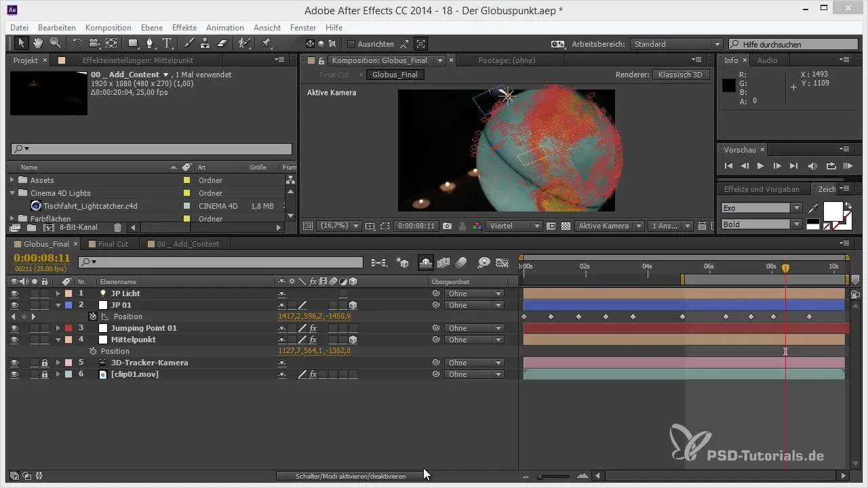Select the Eraser tool
This screenshot has height=488, width=868.
pyautogui.click(x=222, y=43)
